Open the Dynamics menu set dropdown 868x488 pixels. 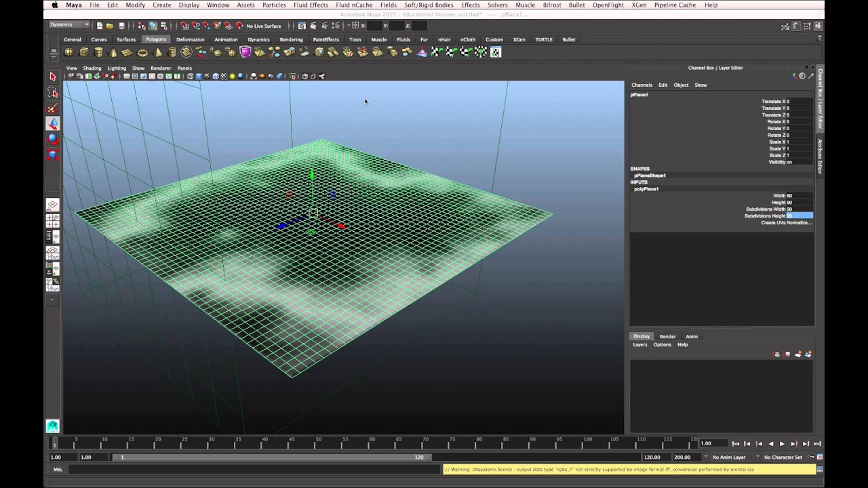(x=68, y=25)
